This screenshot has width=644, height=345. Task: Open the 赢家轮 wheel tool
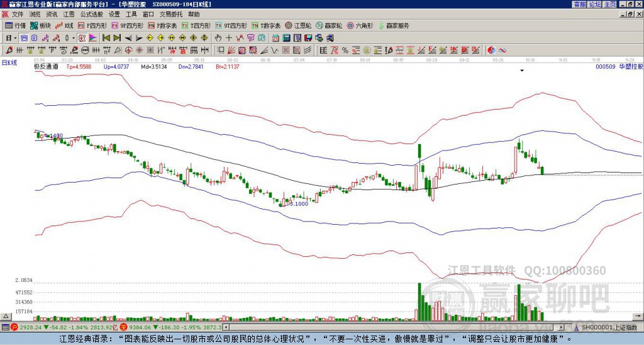pyautogui.click(x=329, y=25)
